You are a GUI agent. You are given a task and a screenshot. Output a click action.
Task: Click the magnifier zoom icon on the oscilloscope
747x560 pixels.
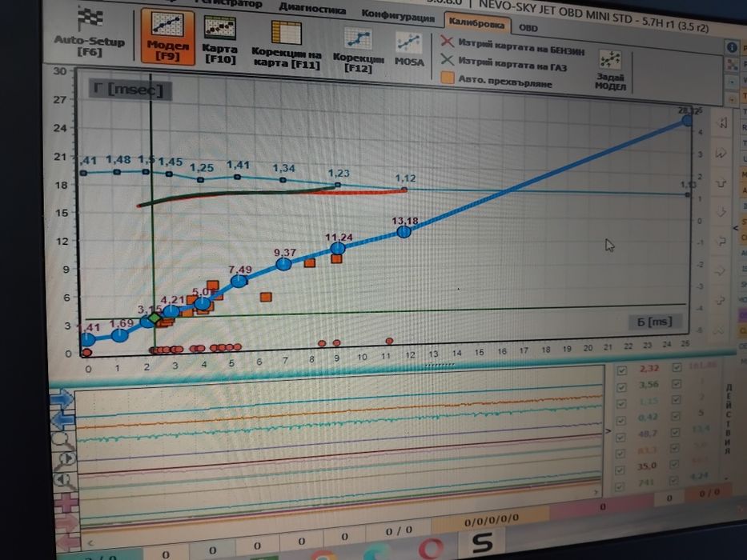(x=62, y=439)
